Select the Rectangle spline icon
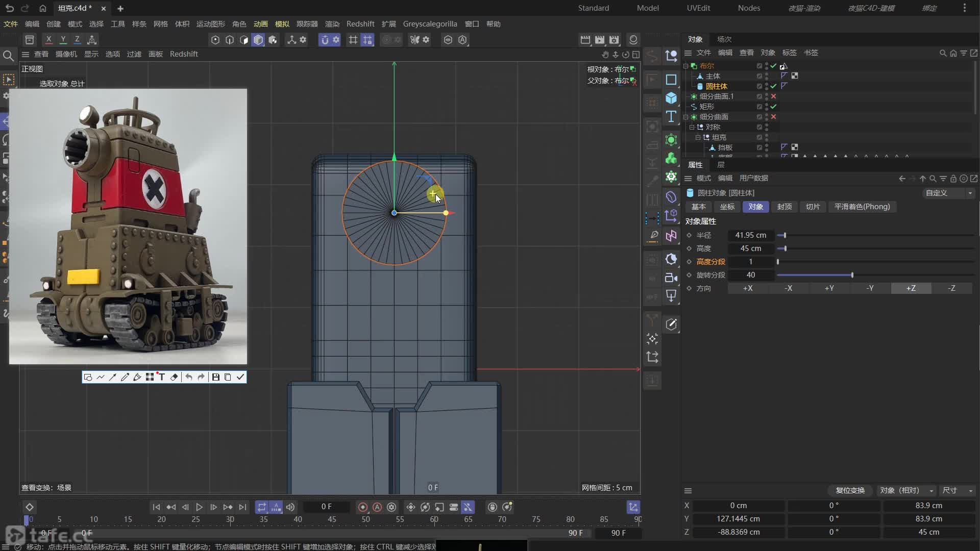 (x=671, y=80)
